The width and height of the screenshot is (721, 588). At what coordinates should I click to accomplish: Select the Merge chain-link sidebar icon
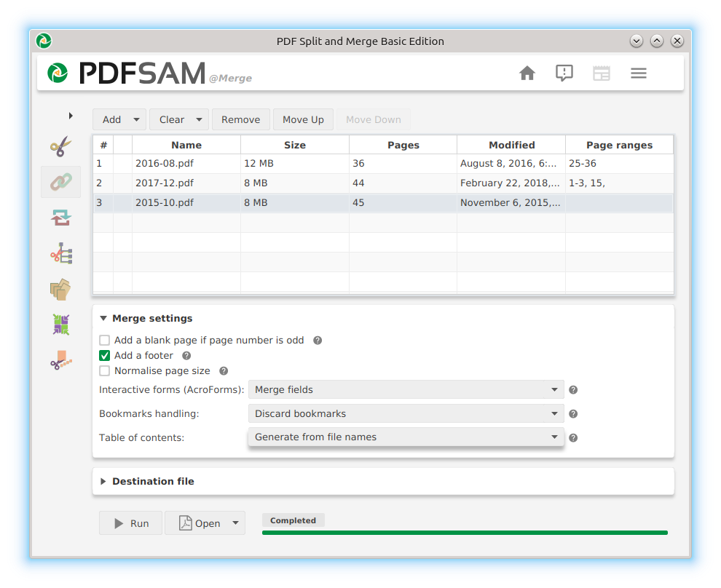(60, 182)
